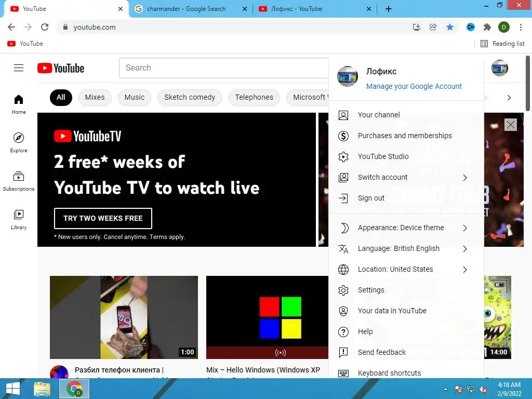This screenshot has height=399, width=532.
Task: Expand Language: British English submenu chevron
Action: [x=465, y=249]
